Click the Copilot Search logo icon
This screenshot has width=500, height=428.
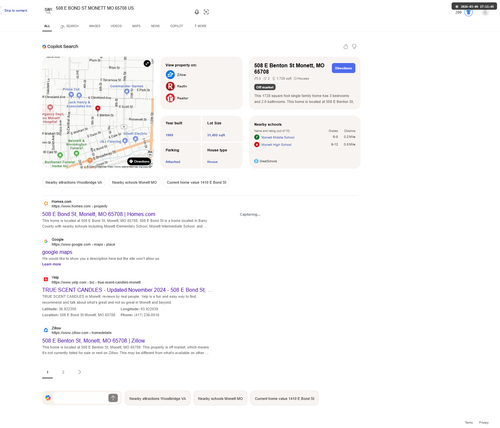(44, 47)
